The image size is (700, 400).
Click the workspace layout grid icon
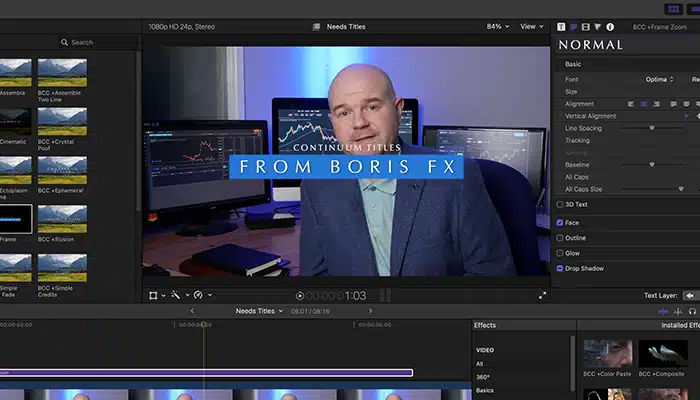point(674,9)
